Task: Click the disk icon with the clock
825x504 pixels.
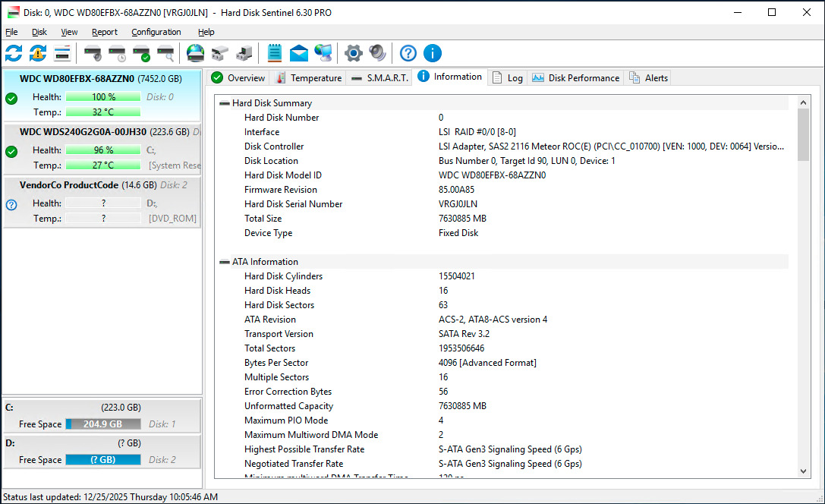Action: point(118,53)
